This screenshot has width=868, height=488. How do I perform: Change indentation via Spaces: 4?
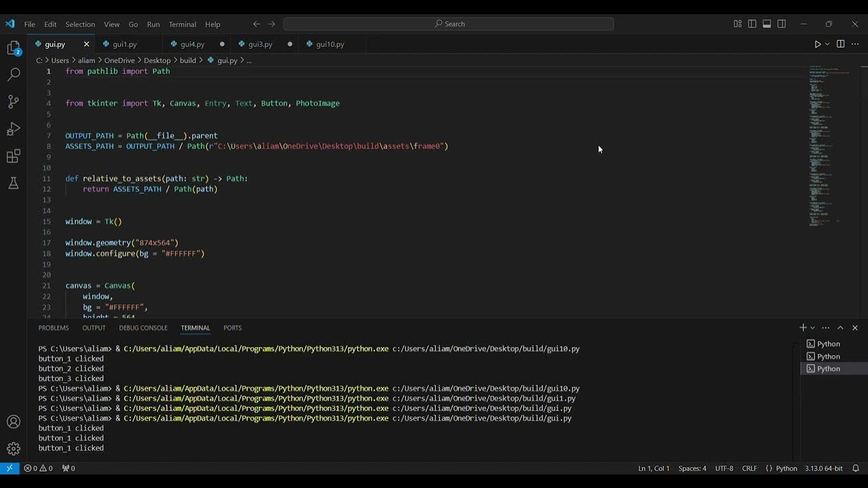coord(692,468)
